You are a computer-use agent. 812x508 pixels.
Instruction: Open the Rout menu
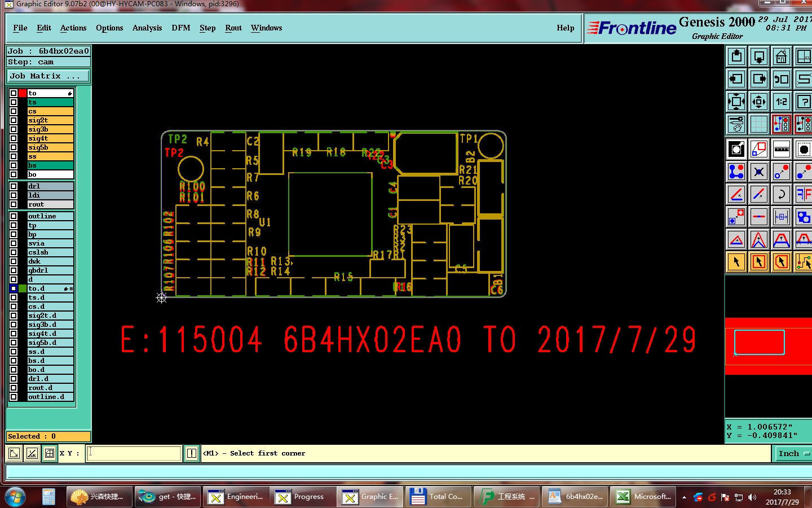coord(233,28)
